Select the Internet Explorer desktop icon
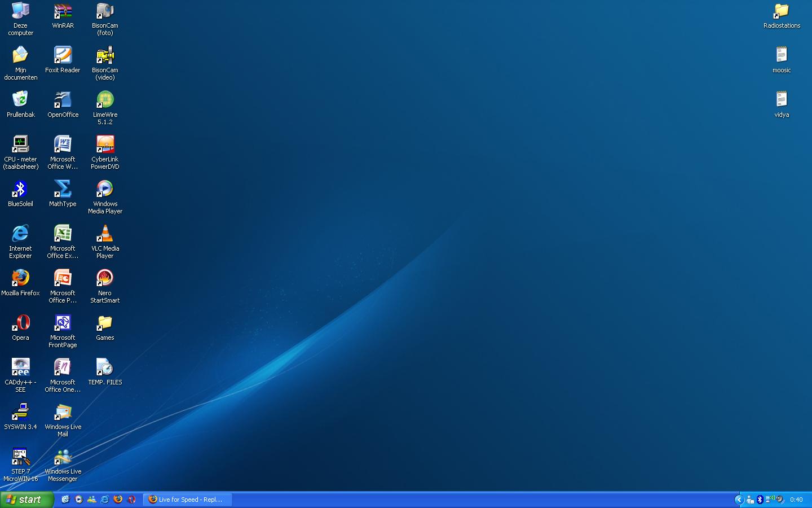This screenshot has width=812, height=508. point(20,242)
